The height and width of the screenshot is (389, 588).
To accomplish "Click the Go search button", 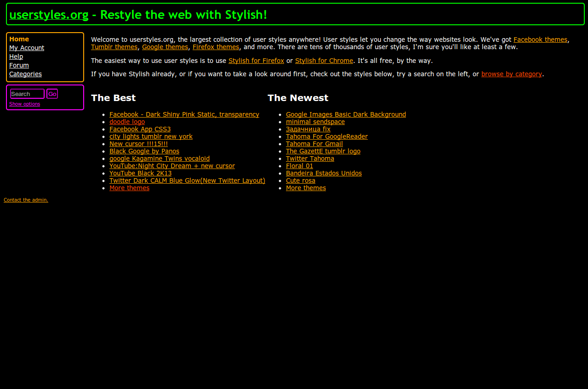I will click(52, 94).
